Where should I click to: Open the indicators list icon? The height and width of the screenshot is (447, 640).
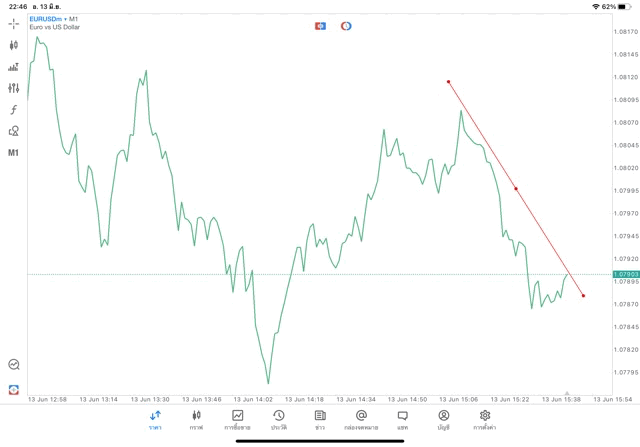(14, 67)
